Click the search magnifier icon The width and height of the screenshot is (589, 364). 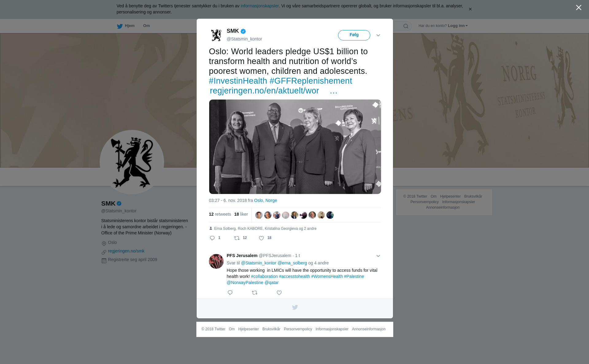[406, 26]
